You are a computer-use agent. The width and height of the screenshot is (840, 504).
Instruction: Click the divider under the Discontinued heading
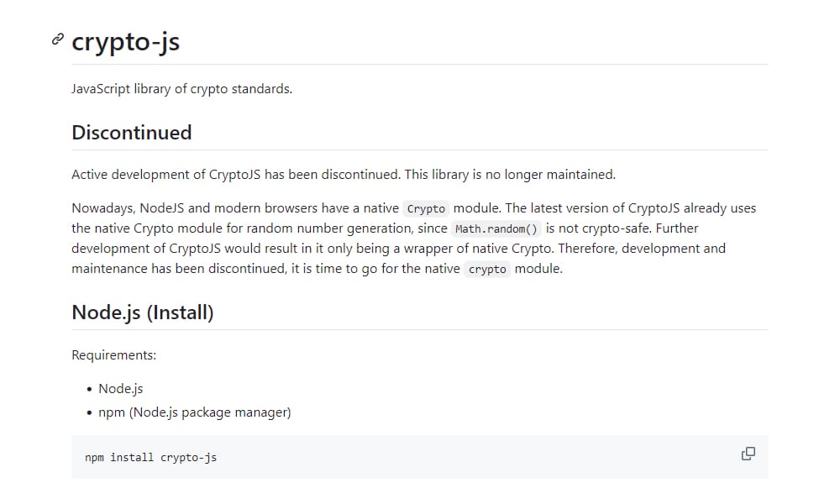pyautogui.click(x=419, y=152)
